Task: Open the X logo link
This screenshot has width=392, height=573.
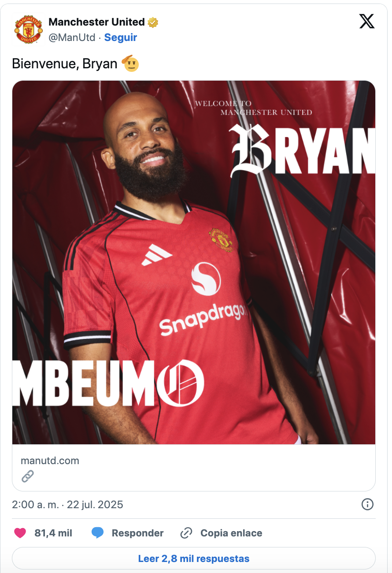Action: click(x=366, y=22)
